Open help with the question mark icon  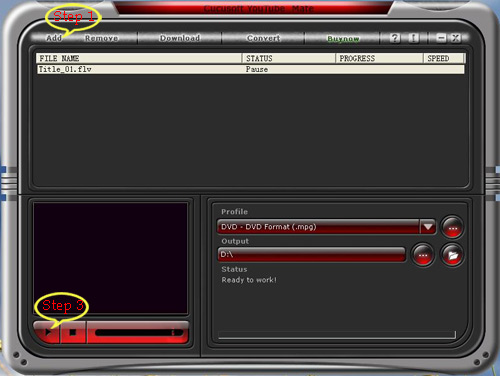click(x=395, y=38)
